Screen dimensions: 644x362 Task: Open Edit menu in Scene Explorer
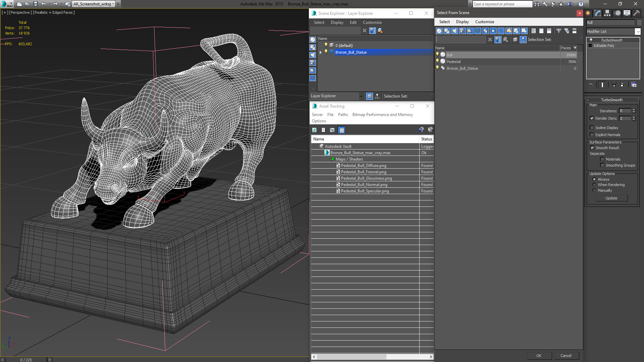(353, 22)
